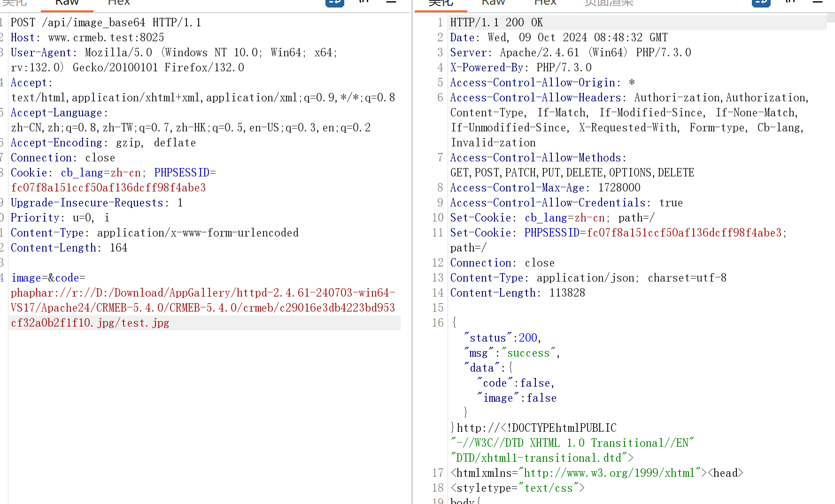Click the JSON key '"data":{'
835x504 pixels.
pos(488,368)
